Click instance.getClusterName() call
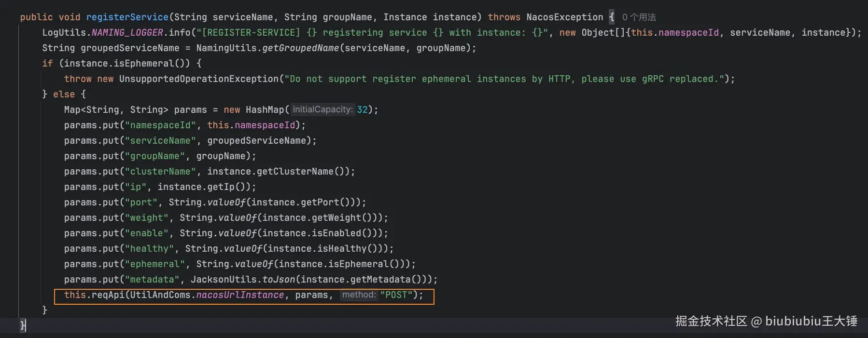This screenshot has width=868, height=338. tap(276, 172)
